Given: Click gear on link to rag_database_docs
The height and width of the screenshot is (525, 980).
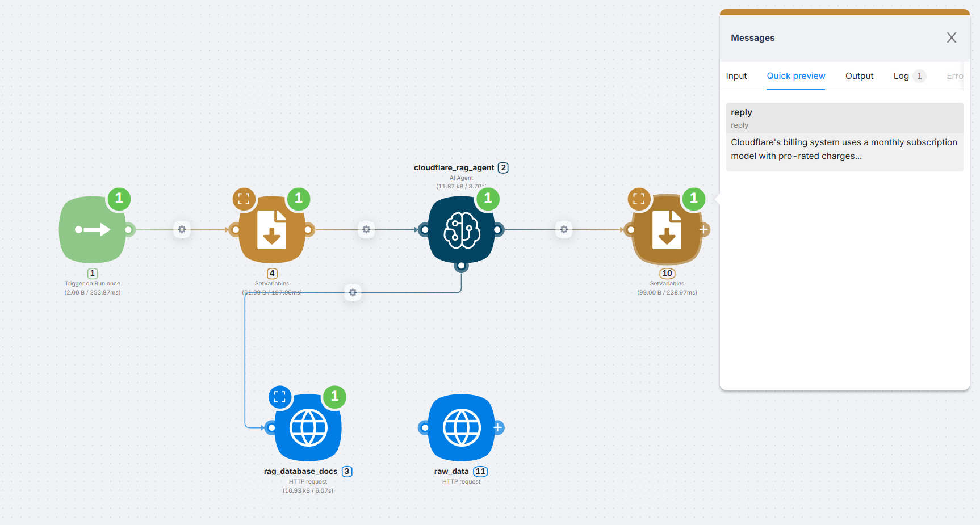Looking at the screenshot, I should click(x=353, y=293).
